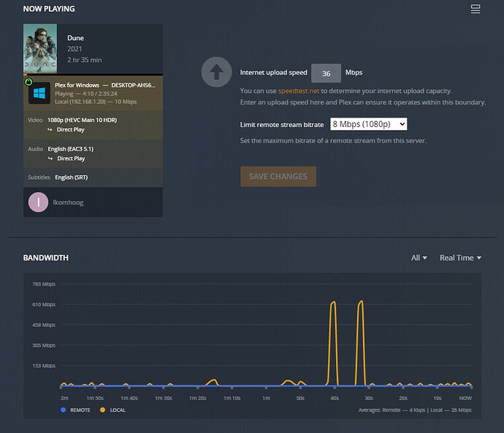Toggle the Remote legend item
This screenshot has width=504, height=433.
point(75,410)
